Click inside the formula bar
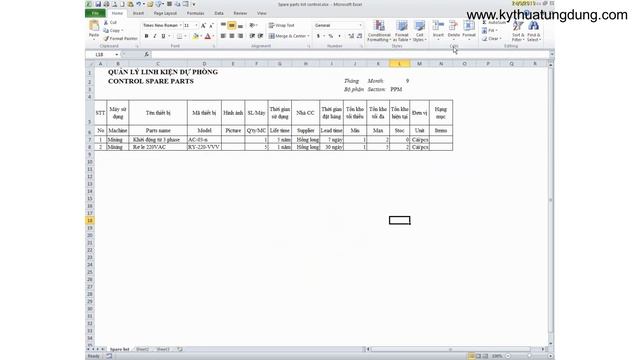Screen dimensions: 640x360 pyautogui.click(x=350, y=54)
